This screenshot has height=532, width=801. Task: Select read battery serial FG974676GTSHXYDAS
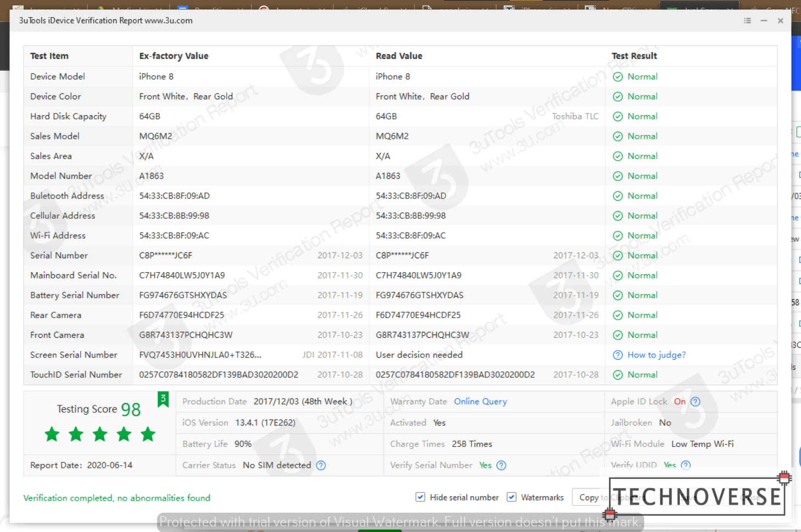(x=420, y=295)
